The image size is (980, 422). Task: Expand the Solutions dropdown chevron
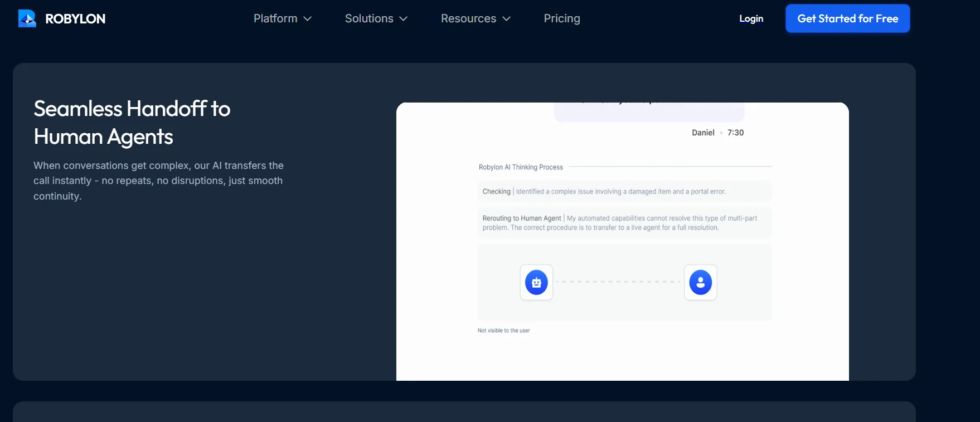pos(403,19)
